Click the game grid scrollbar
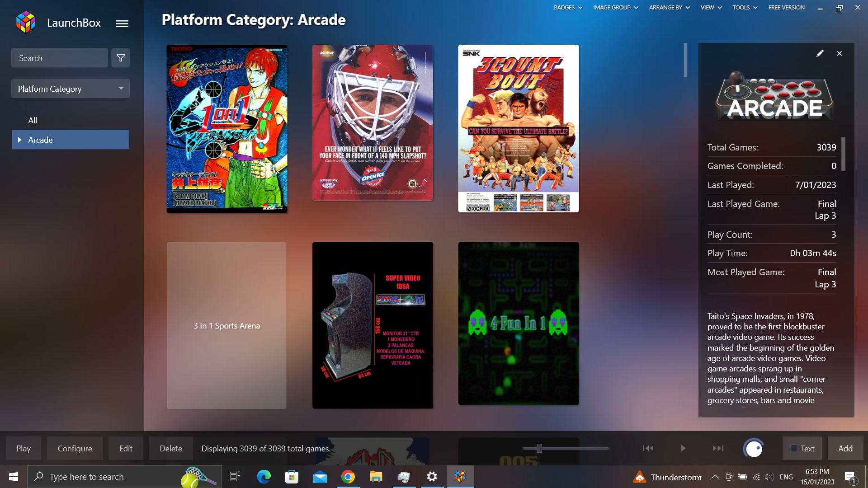 tap(685, 60)
